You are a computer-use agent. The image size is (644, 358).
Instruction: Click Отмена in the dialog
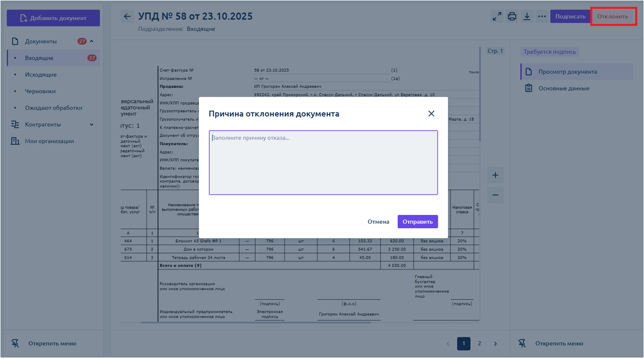pos(378,222)
